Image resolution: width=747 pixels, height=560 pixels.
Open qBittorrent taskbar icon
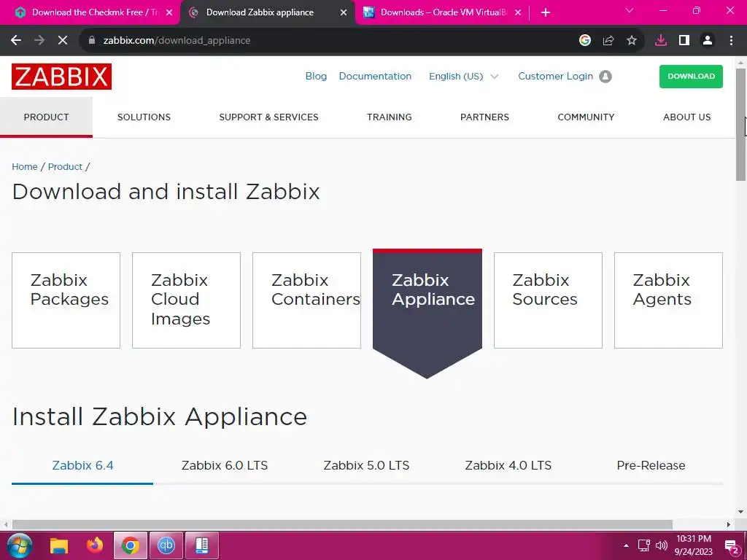pos(166,545)
